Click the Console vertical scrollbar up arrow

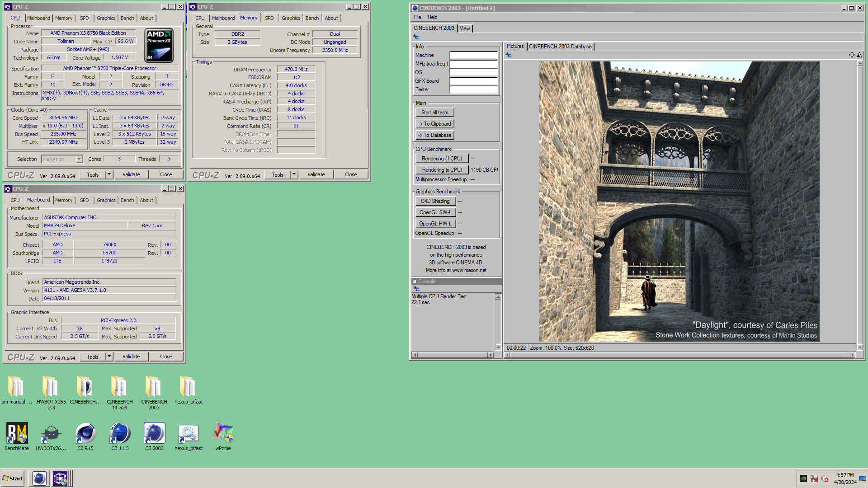coord(498,297)
